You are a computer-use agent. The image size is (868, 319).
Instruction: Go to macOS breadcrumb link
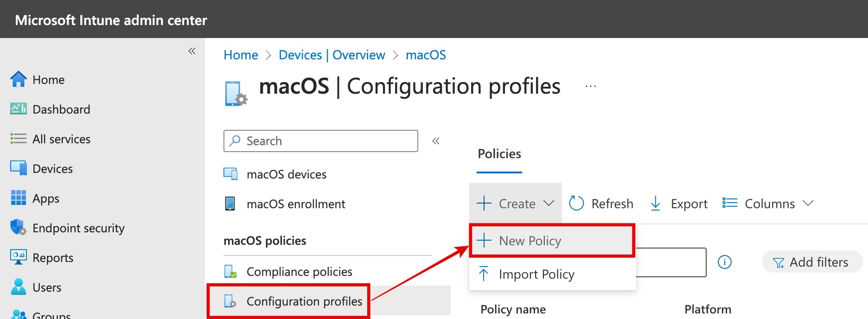point(426,55)
